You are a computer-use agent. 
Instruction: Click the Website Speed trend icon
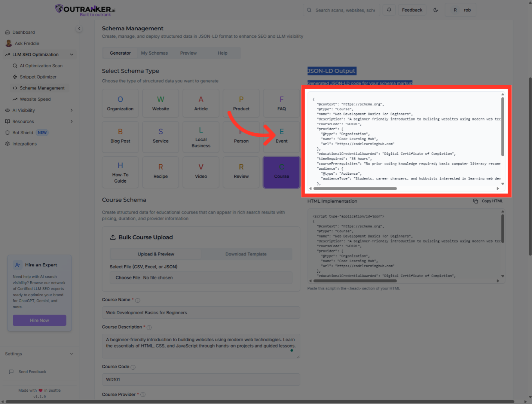(15, 100)
